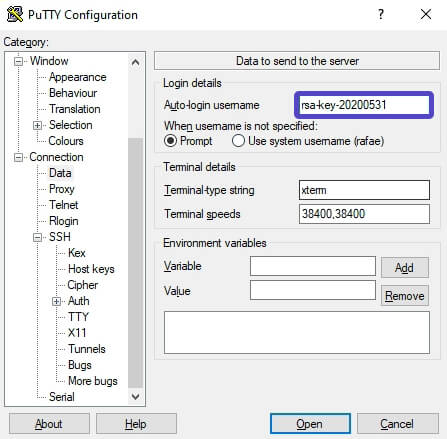This screenshot has height=439, width=447.
Task: Open the Proxy category
Action: click(x=62, y=189)
